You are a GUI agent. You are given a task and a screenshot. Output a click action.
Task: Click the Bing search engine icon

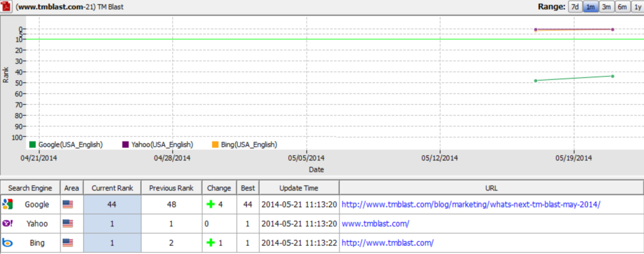(8, 243)
